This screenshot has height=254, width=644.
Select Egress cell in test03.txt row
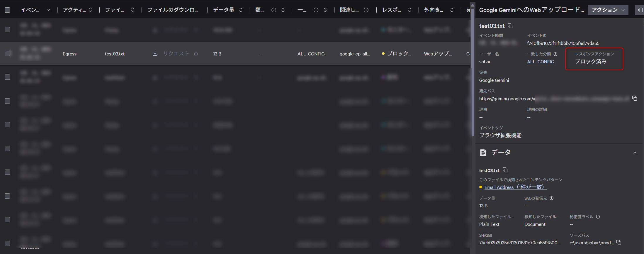click(x=69, y=54)
